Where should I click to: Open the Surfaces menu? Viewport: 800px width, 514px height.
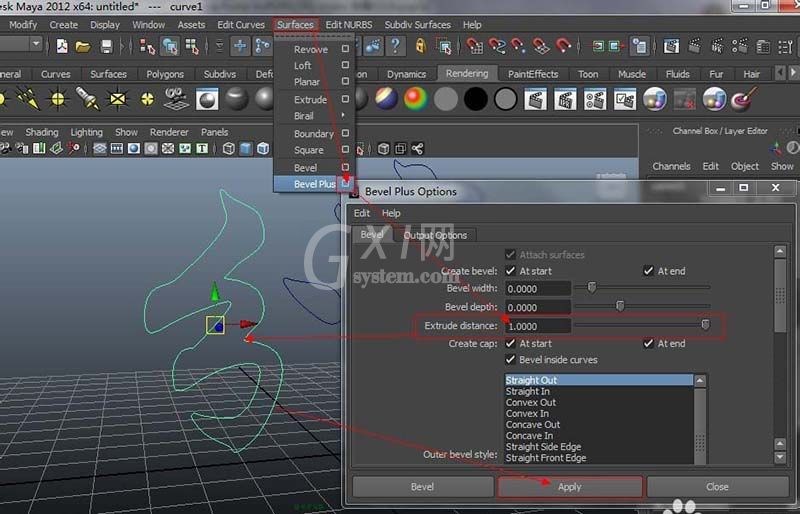[295, 25]
